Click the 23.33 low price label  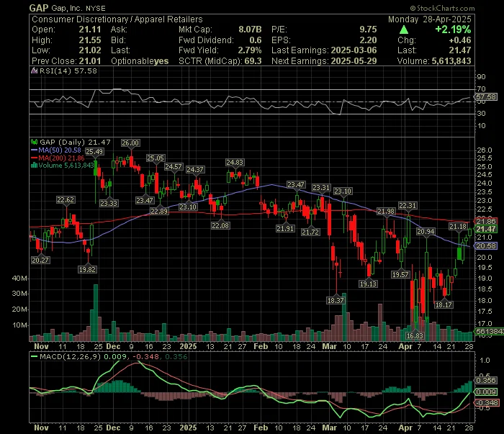[x=109, y=204]
